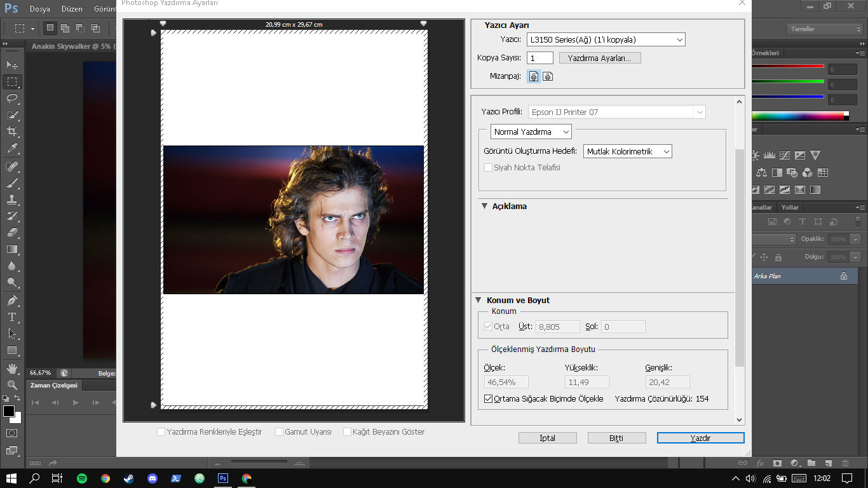868x488 pixels.
Task: Select the Spot Healing Brush tool
Action: point(12,166)
